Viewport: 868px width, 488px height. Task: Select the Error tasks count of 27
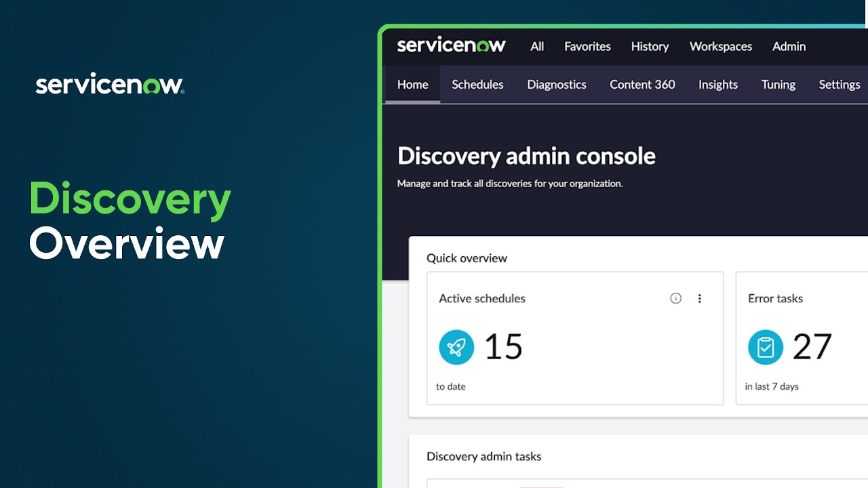coord(813,346)
